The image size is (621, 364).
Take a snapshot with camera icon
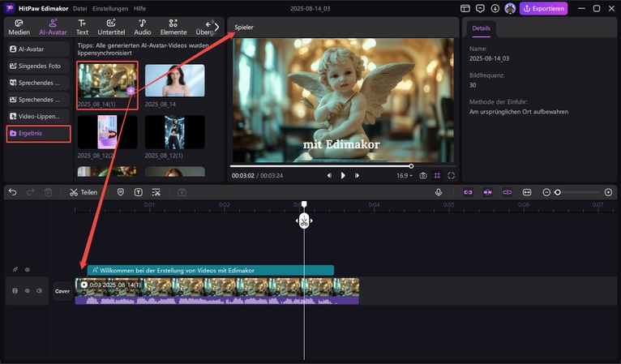[423, 175]
